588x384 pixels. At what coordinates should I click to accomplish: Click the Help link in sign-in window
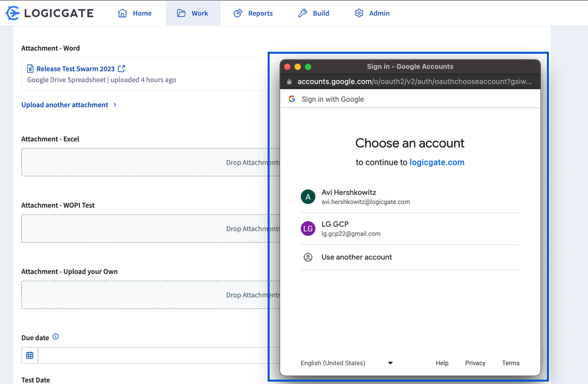click(442, 363)
